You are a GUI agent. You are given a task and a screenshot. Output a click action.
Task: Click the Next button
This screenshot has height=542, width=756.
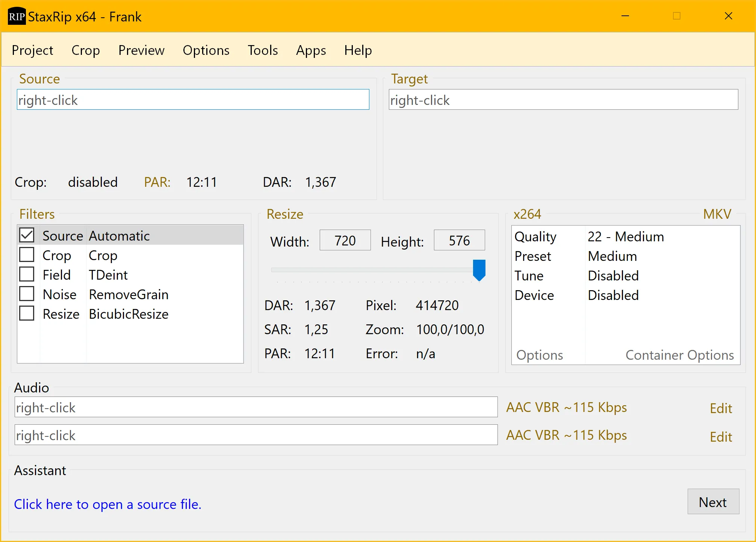pos(713,501)
